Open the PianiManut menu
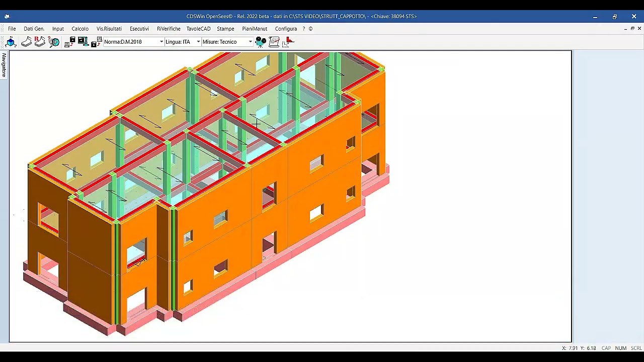Screen dimensions: 644x362 (255, 29)
